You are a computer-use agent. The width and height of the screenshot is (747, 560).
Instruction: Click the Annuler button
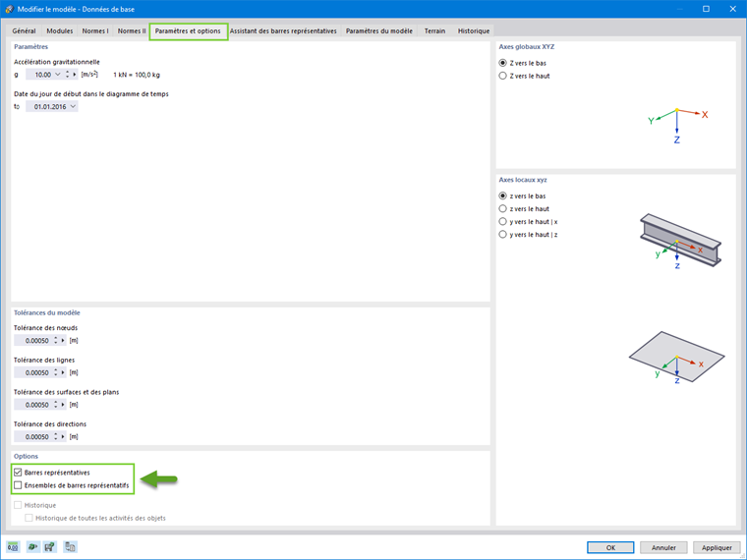(x=663, y=547)
